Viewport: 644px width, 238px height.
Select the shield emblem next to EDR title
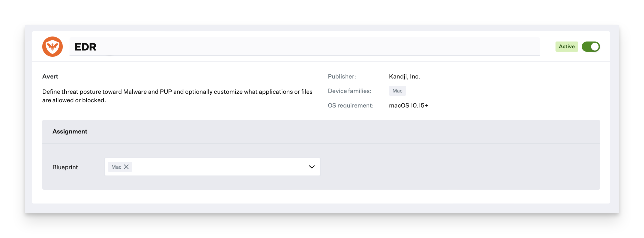tap(52, 46)
